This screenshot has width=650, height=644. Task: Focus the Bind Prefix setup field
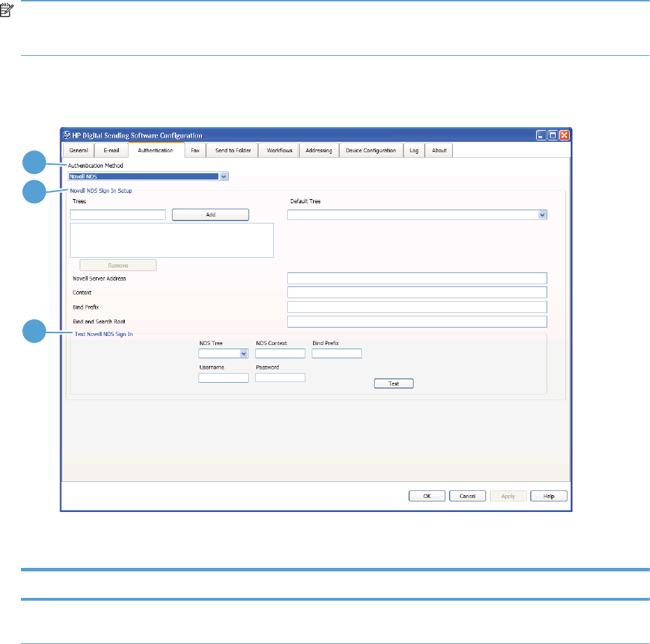(x=417, y=307)
